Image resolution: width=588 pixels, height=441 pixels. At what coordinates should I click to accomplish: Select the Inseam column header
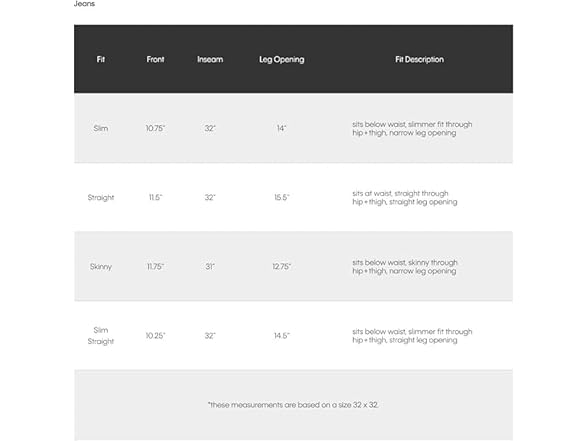point(210,60)
